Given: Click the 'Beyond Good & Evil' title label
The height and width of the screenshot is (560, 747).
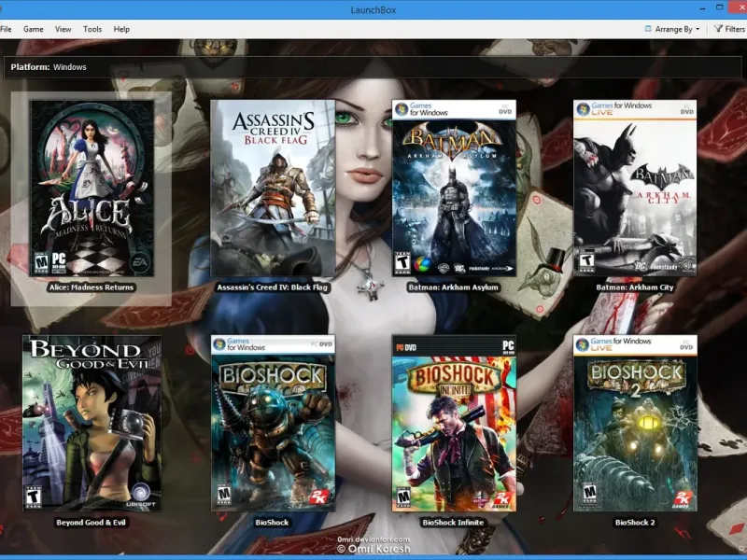Looking at the screenshot, I should pyautogui.click(x=91, y=523).
